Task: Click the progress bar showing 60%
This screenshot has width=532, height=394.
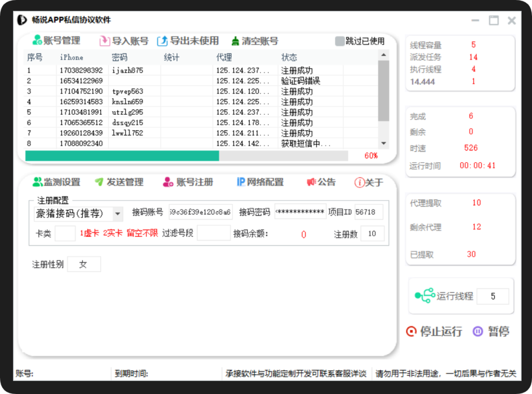Action: click(x=187, y=155)
